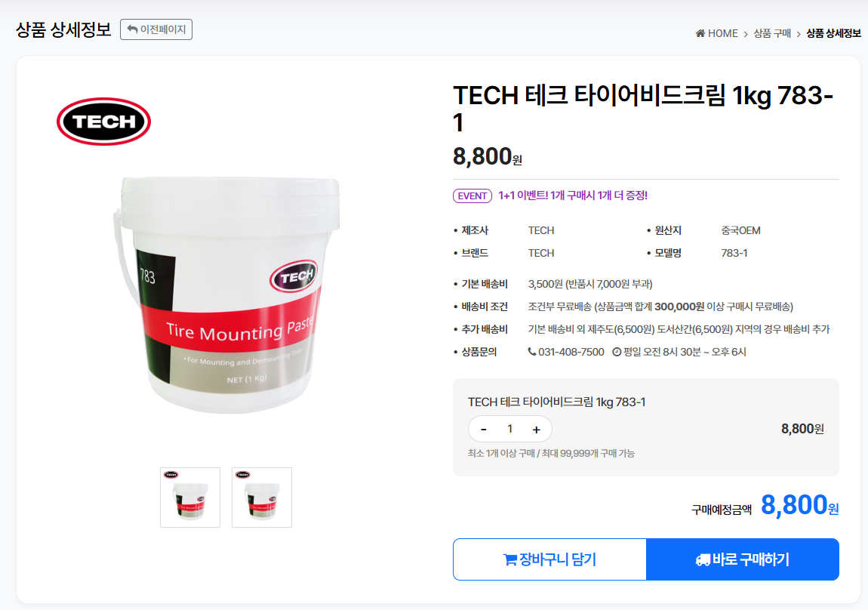Click the phone icon beside 031-408-7500
The height and width of the screenshot is (610, 868).
pyautogui.click(x=531, y=352)
